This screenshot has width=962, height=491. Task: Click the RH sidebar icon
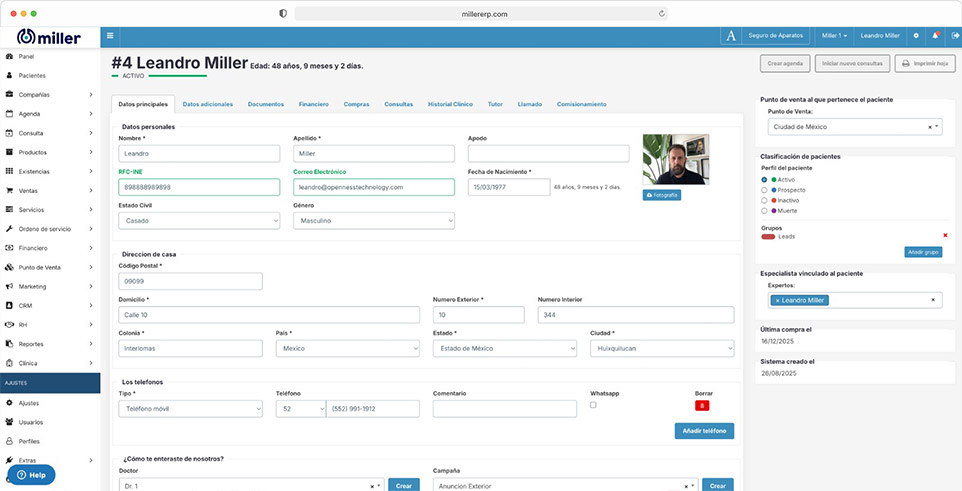coord(9,325)
